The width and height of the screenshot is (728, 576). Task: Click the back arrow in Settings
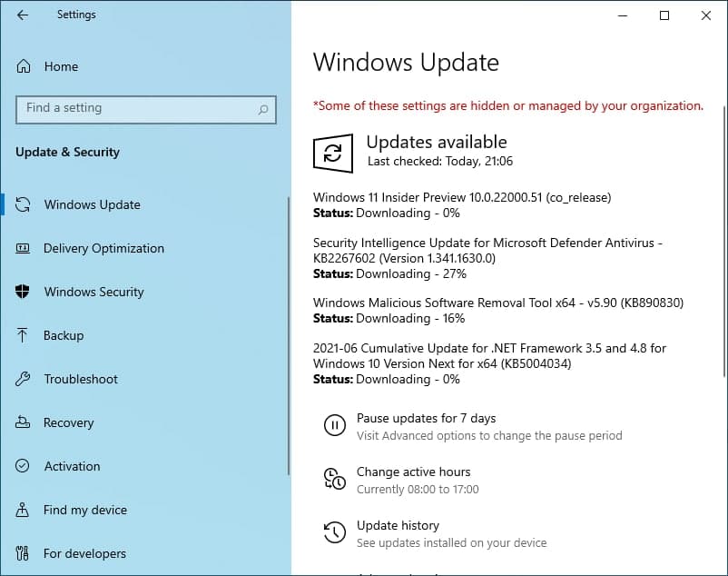pyautogui.click(x=23, y=15)
